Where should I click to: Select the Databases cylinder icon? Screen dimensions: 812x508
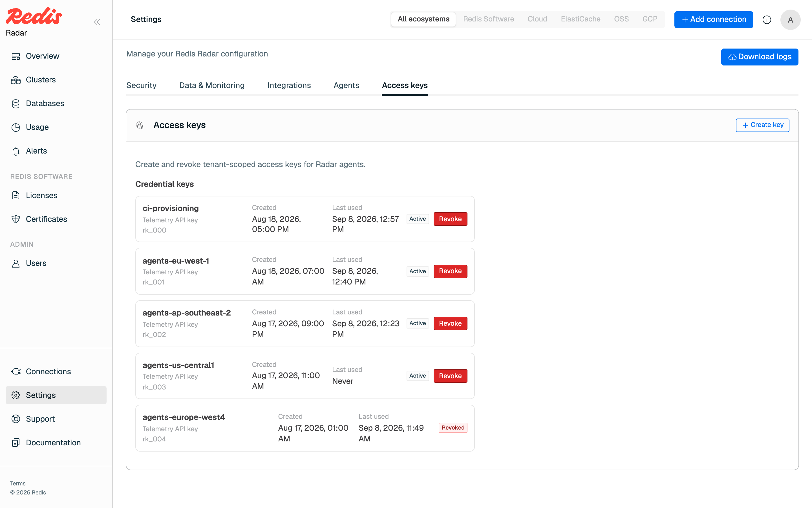[x=16, y=104]
